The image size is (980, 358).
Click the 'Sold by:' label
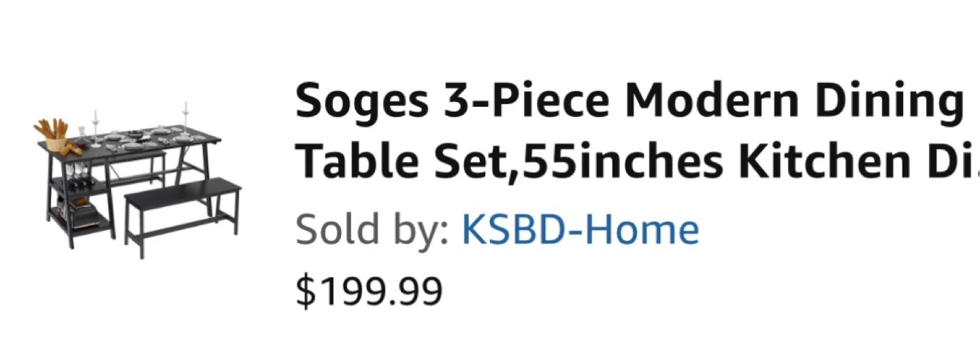pyautogui.click(x=372, y=230)
